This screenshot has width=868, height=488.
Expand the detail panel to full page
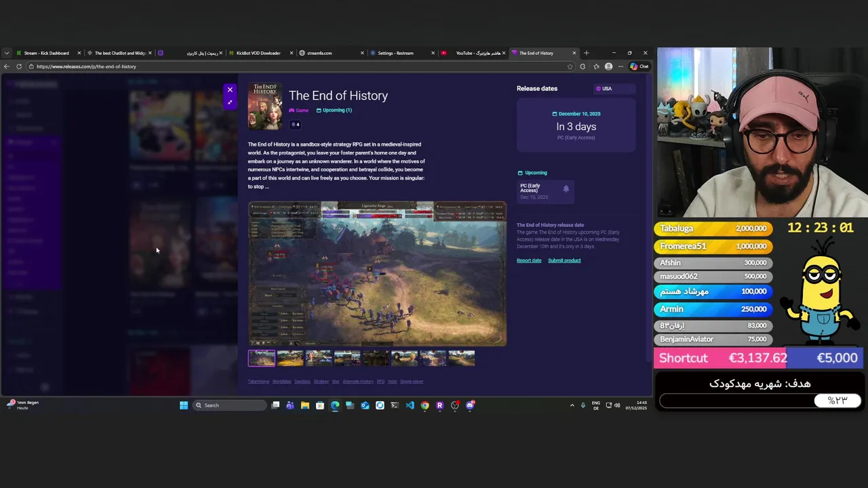(x=230, y=102)
